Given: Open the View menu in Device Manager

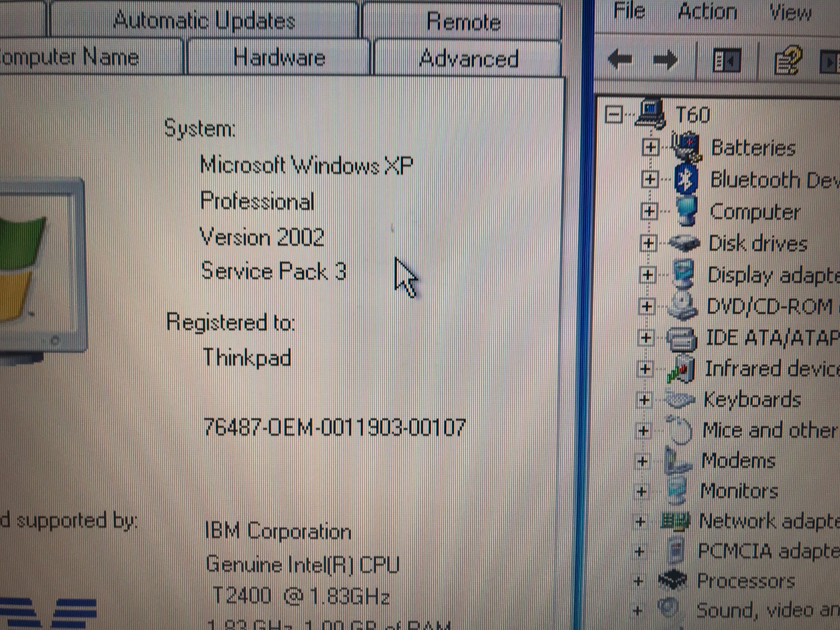Looking at the screenshot, I should 790,12.
